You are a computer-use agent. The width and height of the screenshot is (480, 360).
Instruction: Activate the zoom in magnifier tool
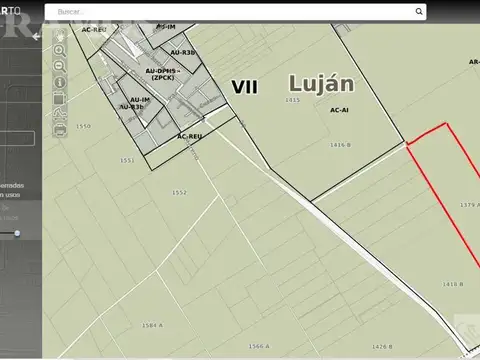(60, 51)
